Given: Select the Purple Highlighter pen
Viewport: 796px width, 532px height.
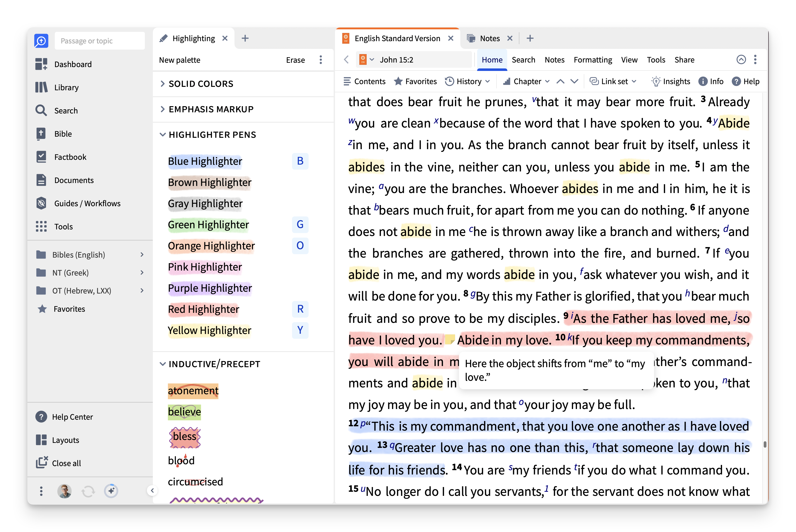Looking at the screenshot, I should (x=210, y=288).
